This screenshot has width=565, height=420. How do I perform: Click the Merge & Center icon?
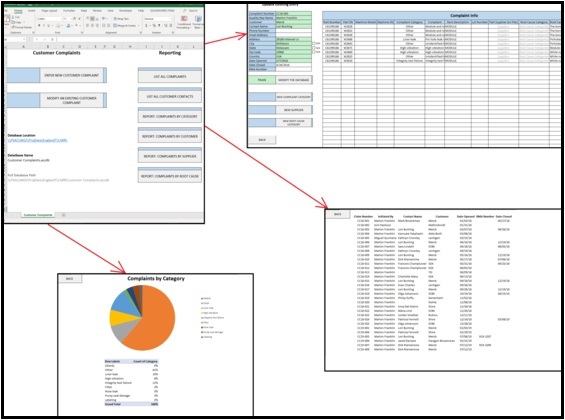pyautogui.click(x=124, y=26)
